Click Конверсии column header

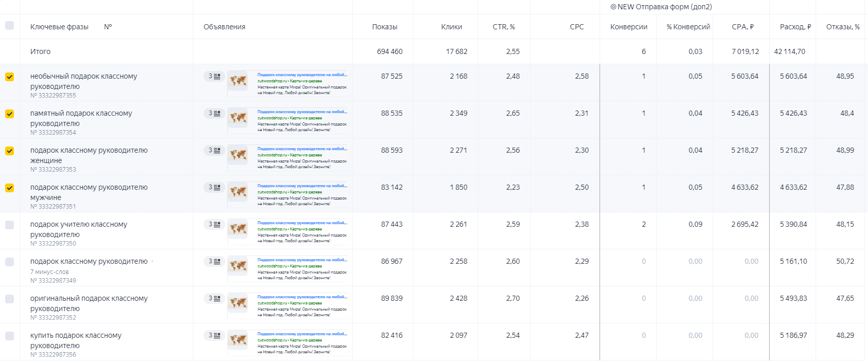[628, 27]
